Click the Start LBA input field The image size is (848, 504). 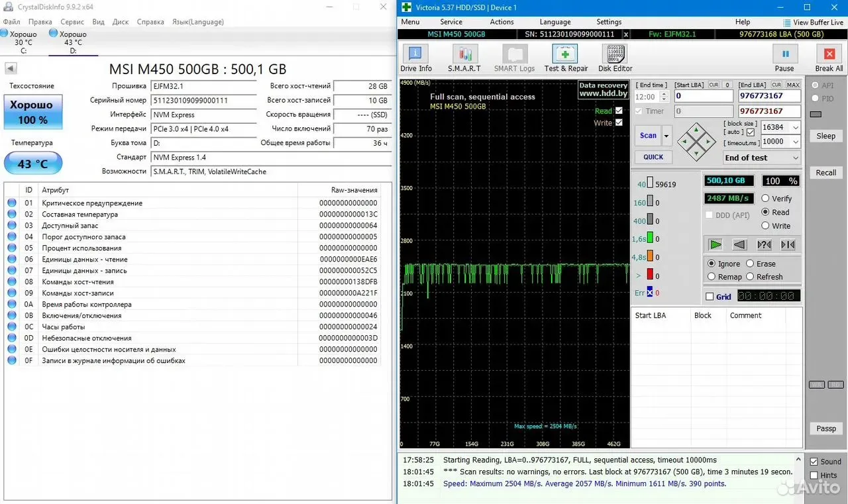pos(703,96)
